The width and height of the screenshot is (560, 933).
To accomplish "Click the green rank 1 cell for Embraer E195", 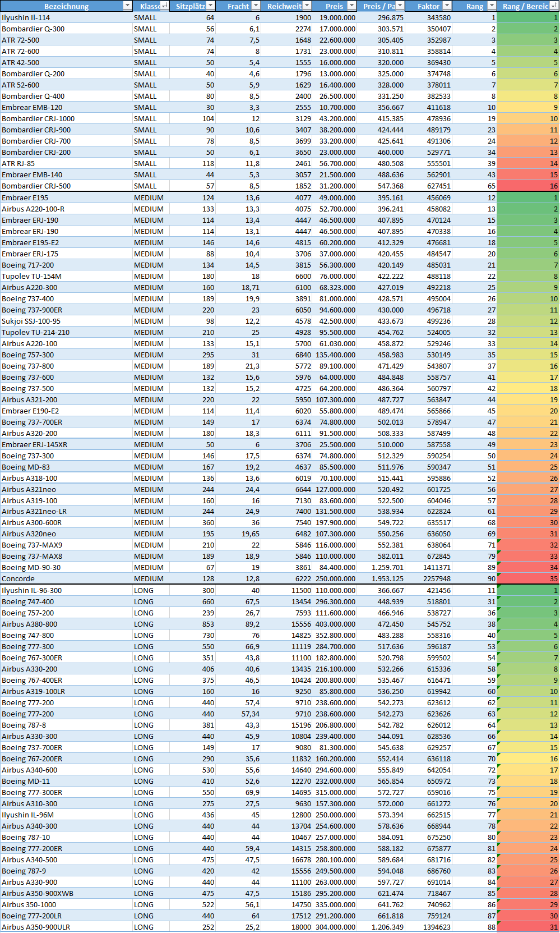I will click(x=527, y=197).
